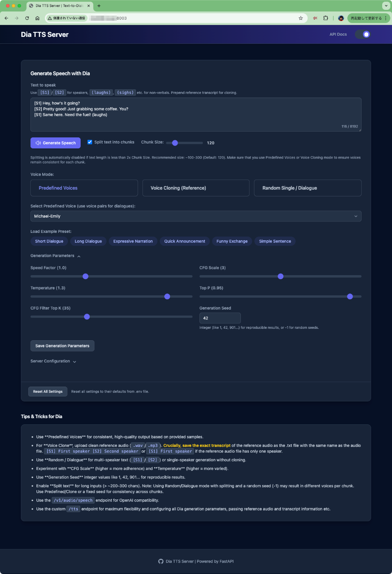Load the Quick Announcement preset

pyautogui.click(x=185, y=241)
